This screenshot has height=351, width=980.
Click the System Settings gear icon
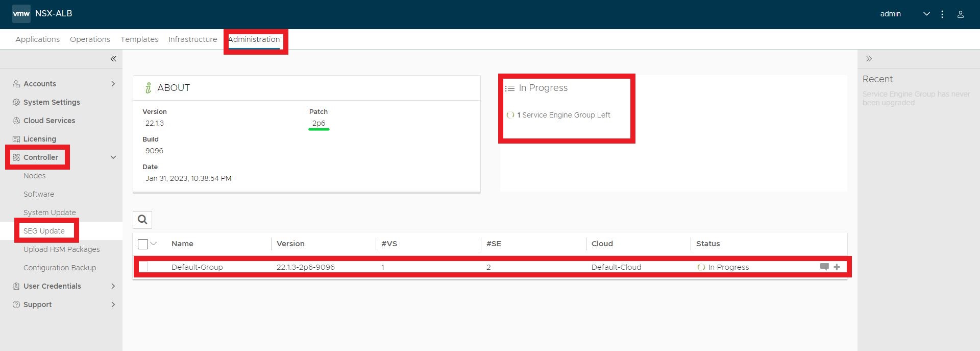point(16,102)
